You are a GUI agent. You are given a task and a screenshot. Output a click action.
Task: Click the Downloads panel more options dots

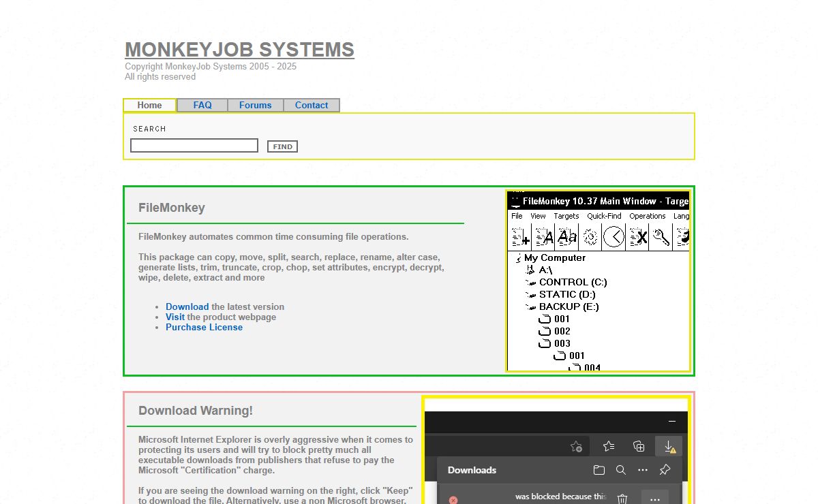pyautogui.click(x=642, y=470)
